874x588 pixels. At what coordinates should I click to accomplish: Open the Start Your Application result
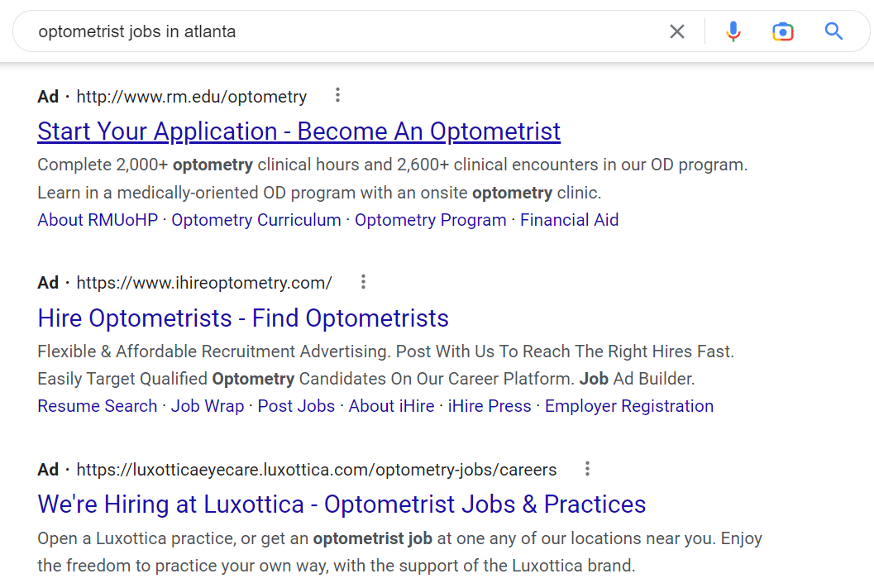click(298, 131)
